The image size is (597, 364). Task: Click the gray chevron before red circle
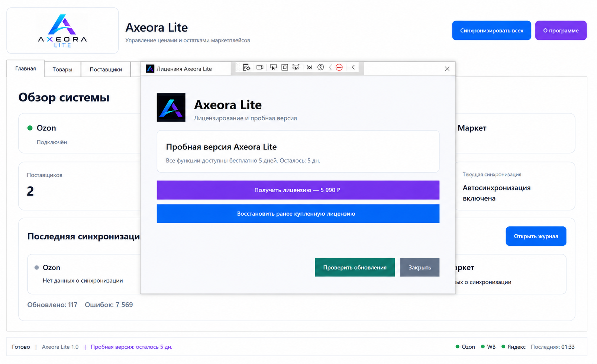(x=330, y=67)
